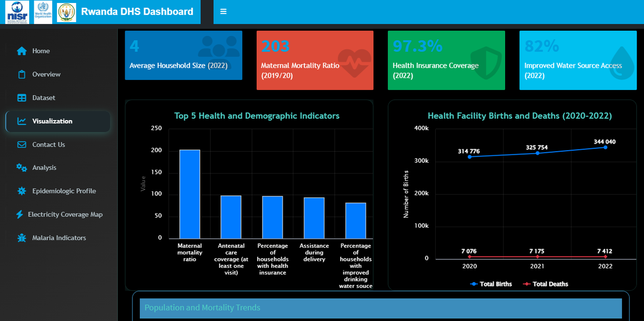Click the health insurance households bar
Viewport: 644px width, 321px height.
tap(273, 218)
